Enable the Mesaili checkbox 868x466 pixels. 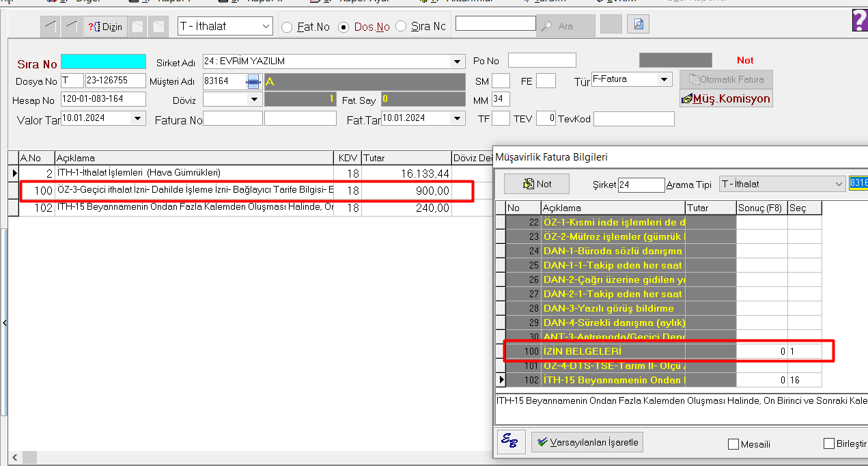click(x=734, y=444)
